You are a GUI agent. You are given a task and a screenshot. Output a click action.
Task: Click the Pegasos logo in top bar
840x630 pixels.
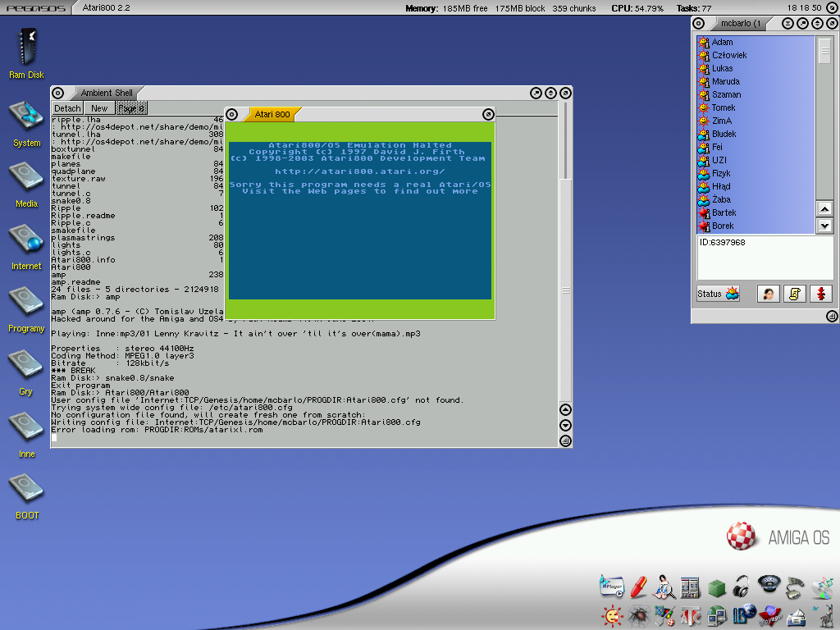[36, 8]
